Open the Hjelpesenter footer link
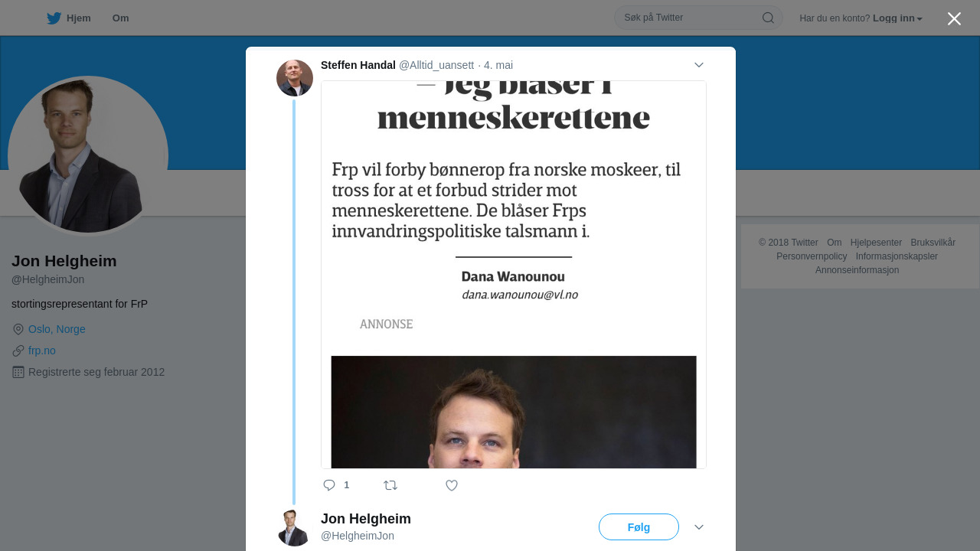 (x=876, y=243)
